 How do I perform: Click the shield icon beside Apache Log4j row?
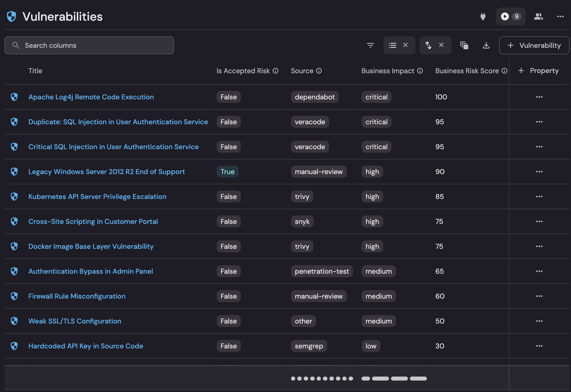[14, 97]
